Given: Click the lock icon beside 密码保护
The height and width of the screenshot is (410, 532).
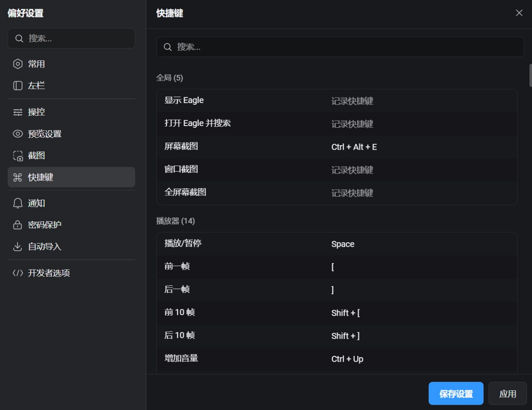Looking at the screenshot, I should (18, 225).
